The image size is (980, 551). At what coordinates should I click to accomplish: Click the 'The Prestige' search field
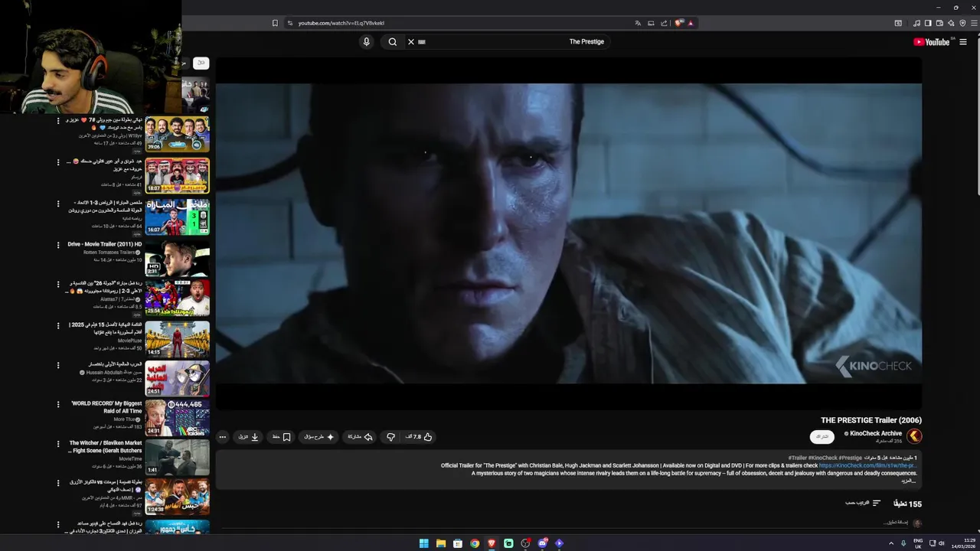[x=509, y=42]
